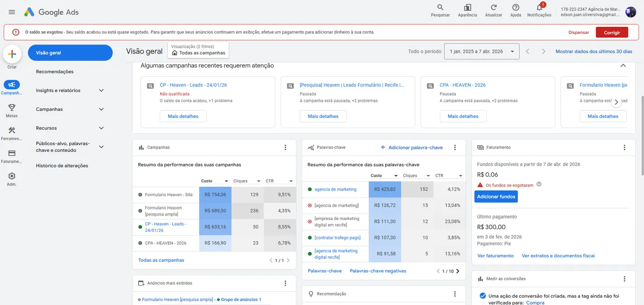Open Recomendações in the navigation
Viewport: 644px width, 305px height.
(x=55, y=72)
